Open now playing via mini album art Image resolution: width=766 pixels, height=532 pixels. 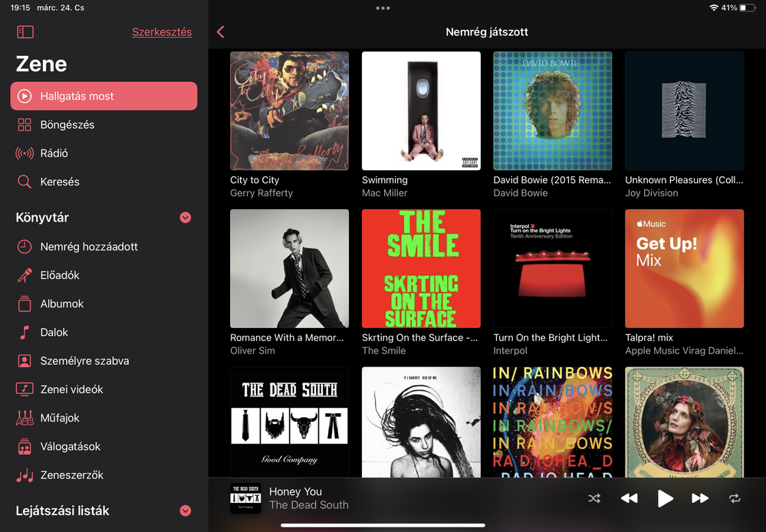point(245,498)
